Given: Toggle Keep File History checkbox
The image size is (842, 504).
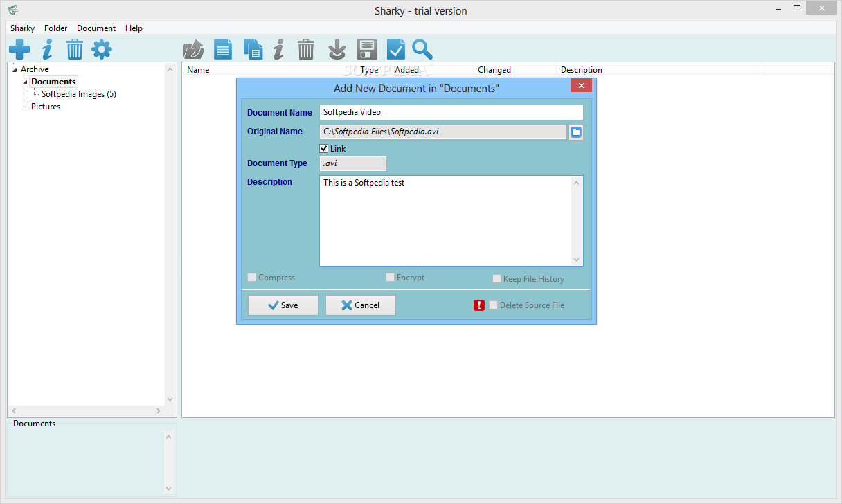Looking at the screenshot, I should 497,279.
